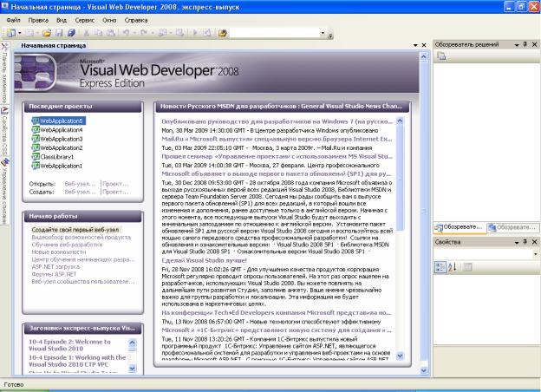Open the Свойства CSS side tab
This screenshot has height=392, width=541.
[4, 130]
